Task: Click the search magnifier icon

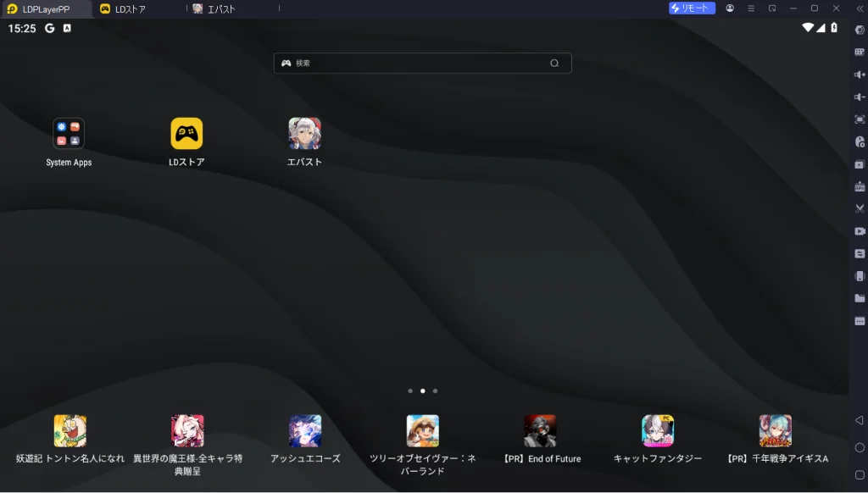Action: pyautogui.click(x=554, y=63)
